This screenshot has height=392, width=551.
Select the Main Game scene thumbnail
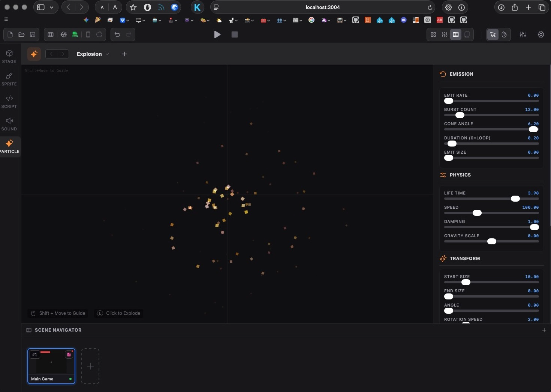tap(51, 366)
